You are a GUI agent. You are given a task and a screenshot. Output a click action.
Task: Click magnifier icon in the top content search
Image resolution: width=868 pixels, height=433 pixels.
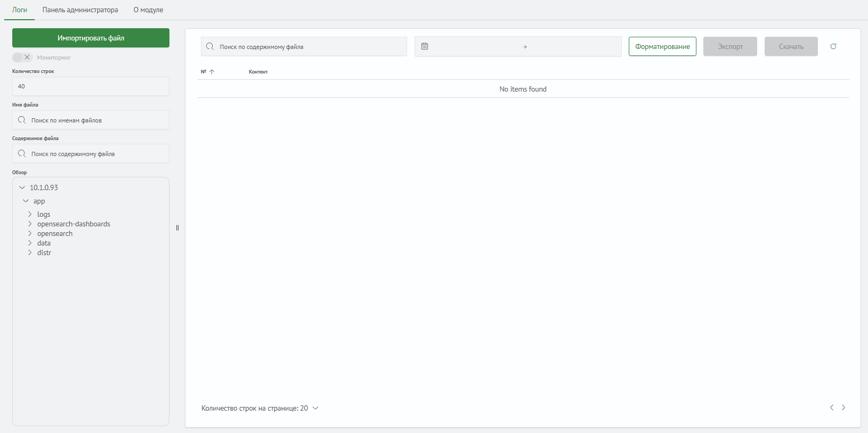coord(210,46)
